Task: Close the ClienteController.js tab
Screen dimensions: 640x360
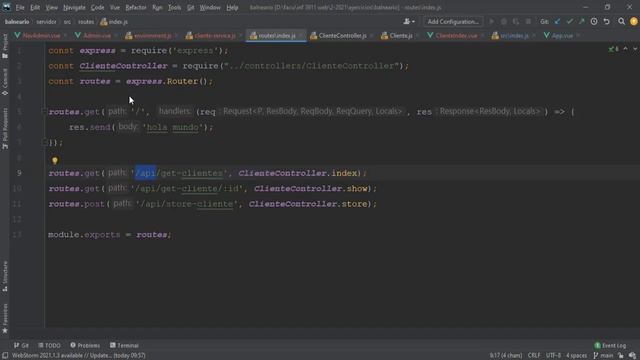Action: 371,36
